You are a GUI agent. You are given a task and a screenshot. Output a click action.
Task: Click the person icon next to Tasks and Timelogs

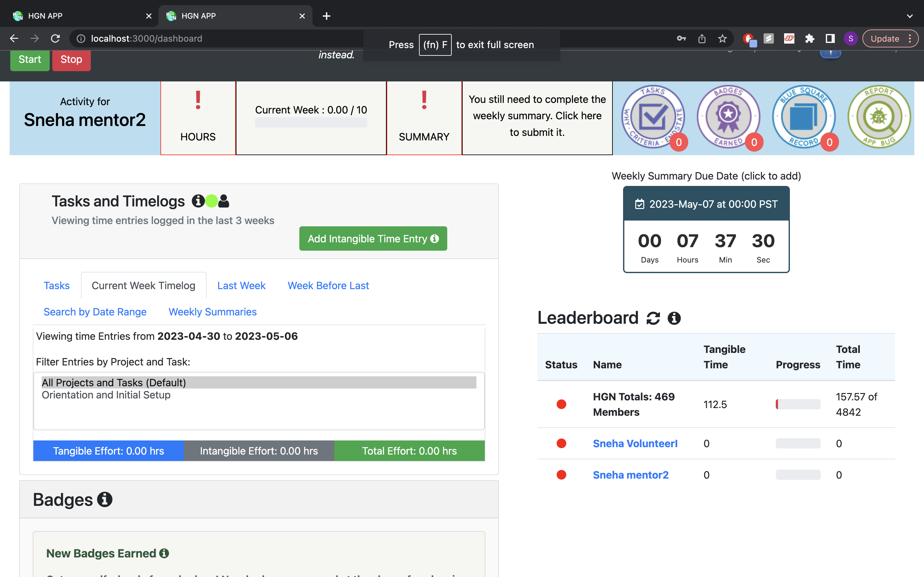[224, 201]
